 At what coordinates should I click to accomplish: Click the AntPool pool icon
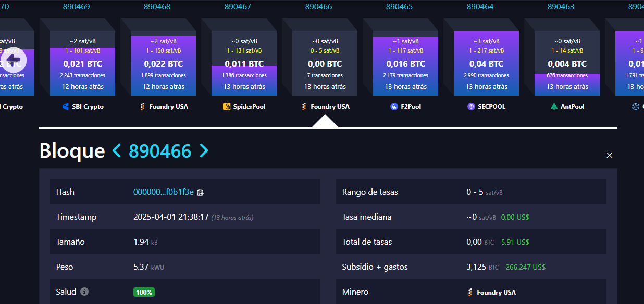[554, 107]
